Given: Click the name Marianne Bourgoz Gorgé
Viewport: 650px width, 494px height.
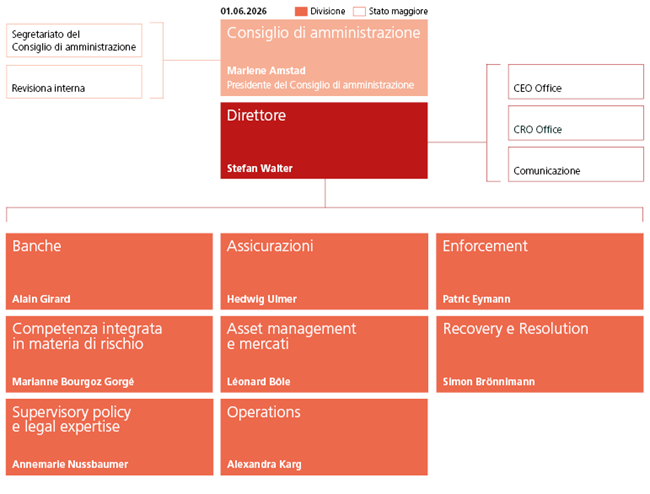Looking at the screenshot, I should coord(73,382).
